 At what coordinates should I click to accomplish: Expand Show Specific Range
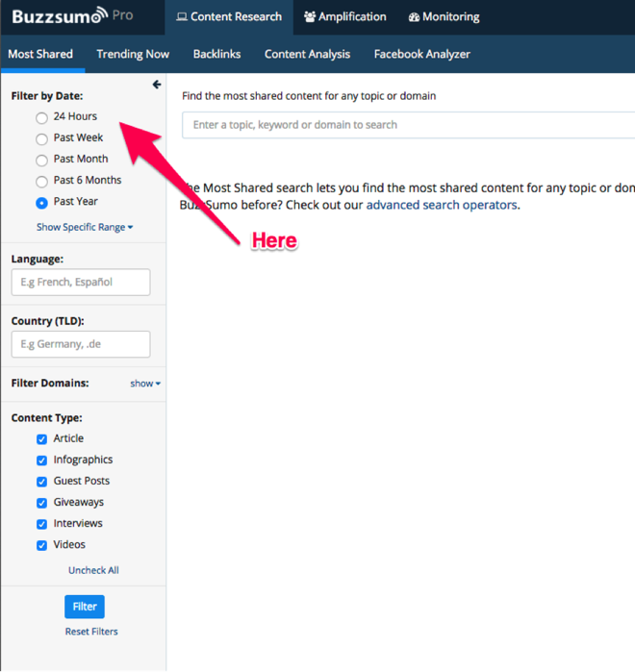pyautogui.click(x=85, y=227)
